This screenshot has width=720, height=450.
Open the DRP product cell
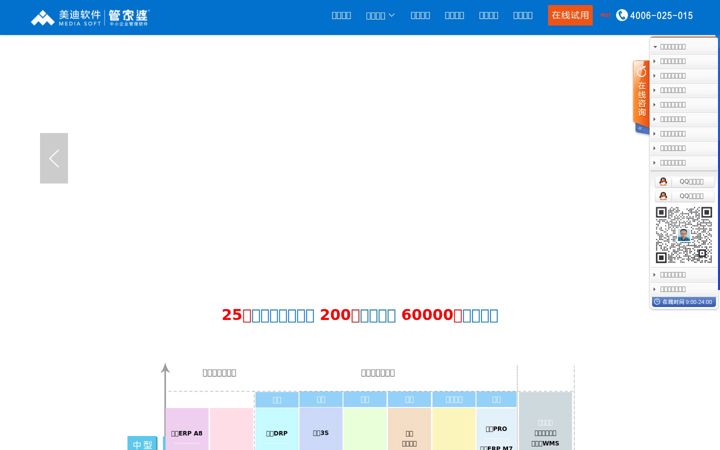(276, 429)
